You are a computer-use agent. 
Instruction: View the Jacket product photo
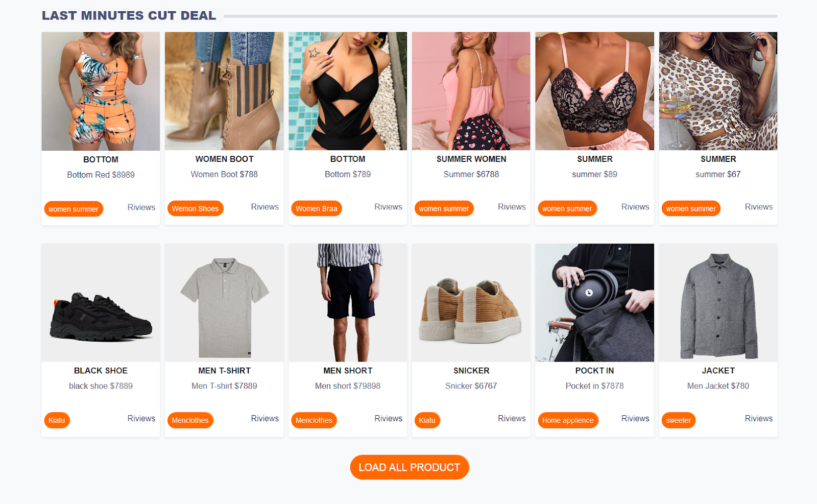[718, 303]
